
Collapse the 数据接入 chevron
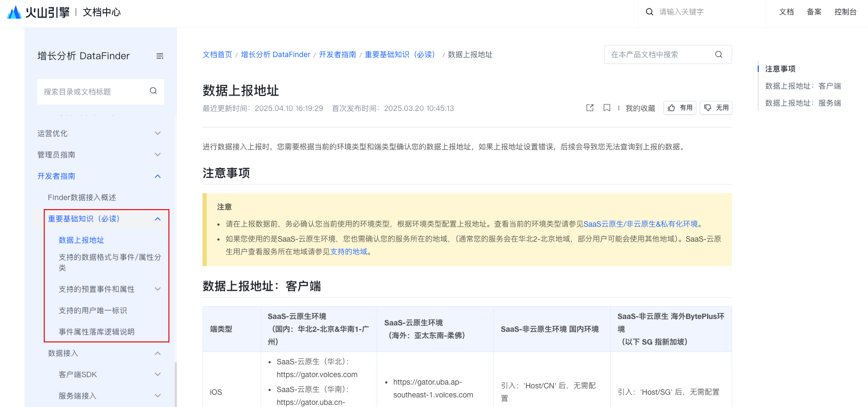pos(158,353)
